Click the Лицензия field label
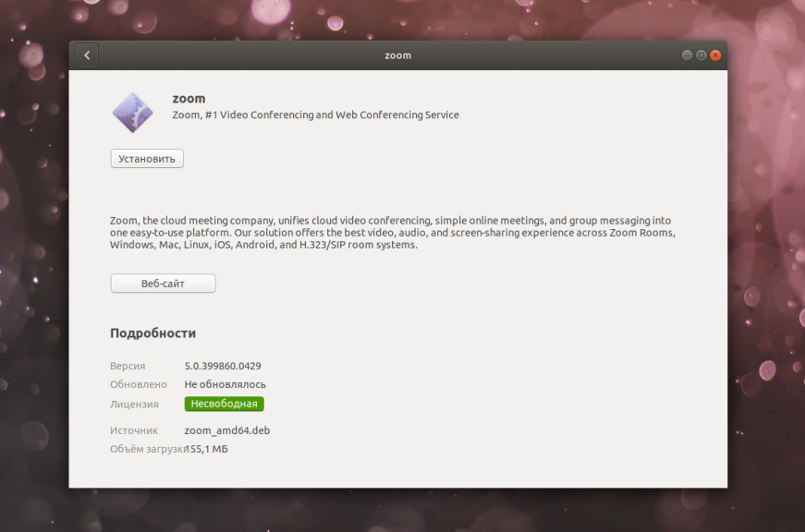 (x=135, y=405)
